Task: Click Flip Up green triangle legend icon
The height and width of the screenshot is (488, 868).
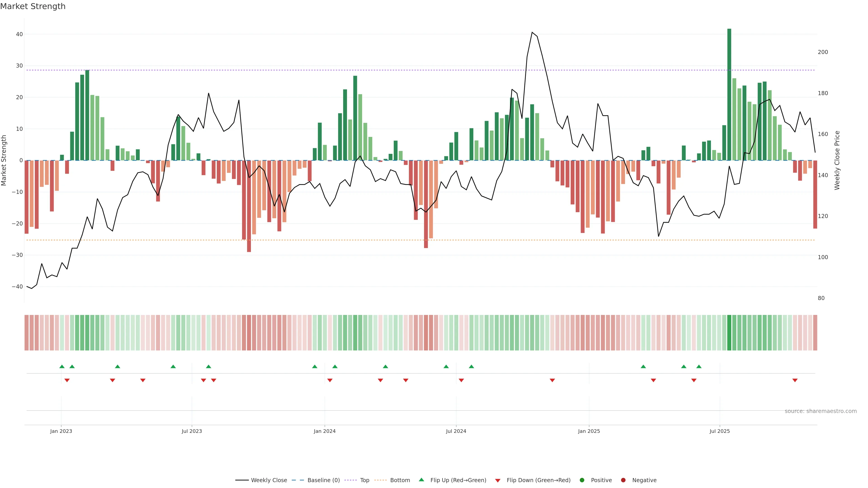Action: pyautogui.click(x=421, y=480)
